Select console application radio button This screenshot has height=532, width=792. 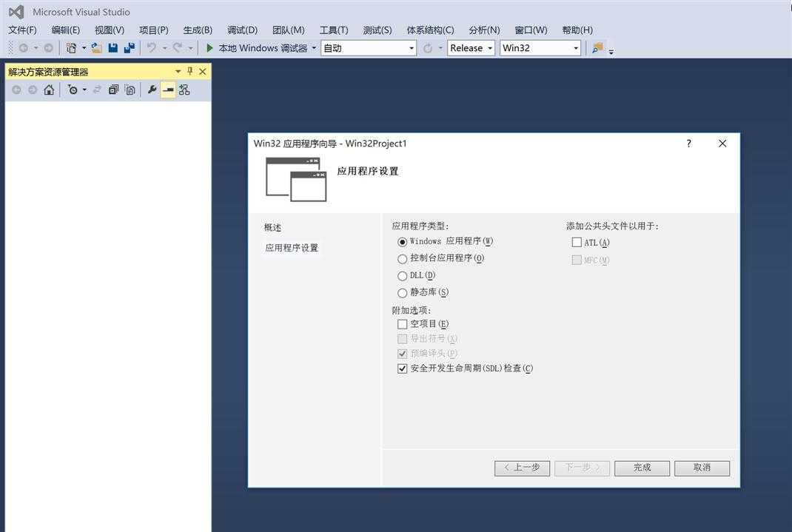402,259
